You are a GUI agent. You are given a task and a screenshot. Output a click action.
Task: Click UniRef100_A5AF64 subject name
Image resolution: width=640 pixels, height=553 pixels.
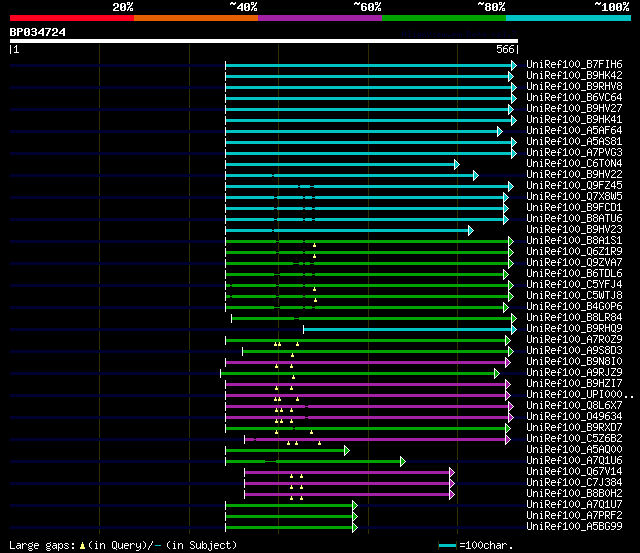[574, 131]
